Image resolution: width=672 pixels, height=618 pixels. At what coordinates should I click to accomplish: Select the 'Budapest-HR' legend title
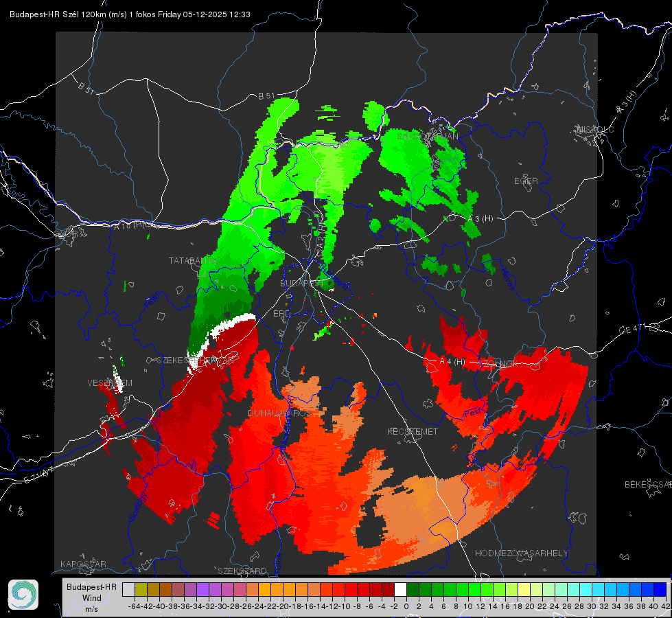91,586
